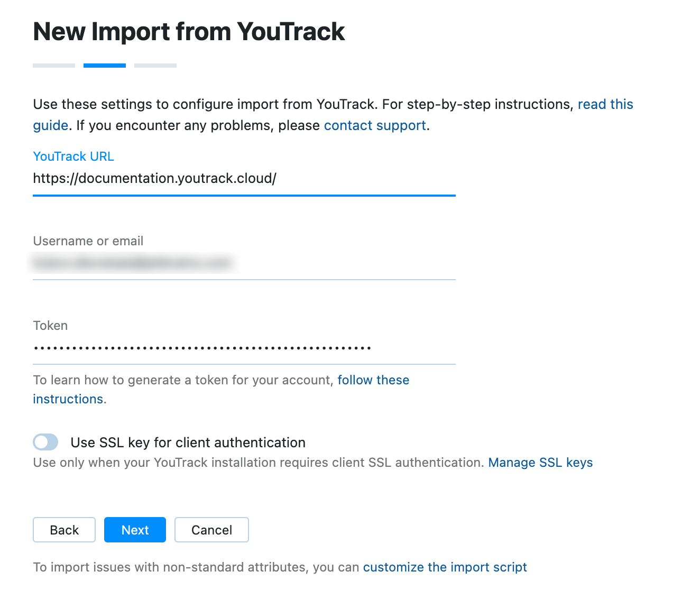Click the masked token dots
Image resolution: width=700 pixels, height=590 pixels.
click(202, 348)
